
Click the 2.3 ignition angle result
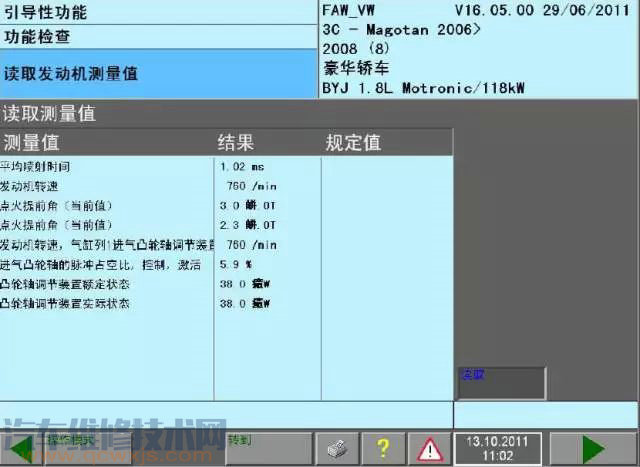(x=247, y=225)
